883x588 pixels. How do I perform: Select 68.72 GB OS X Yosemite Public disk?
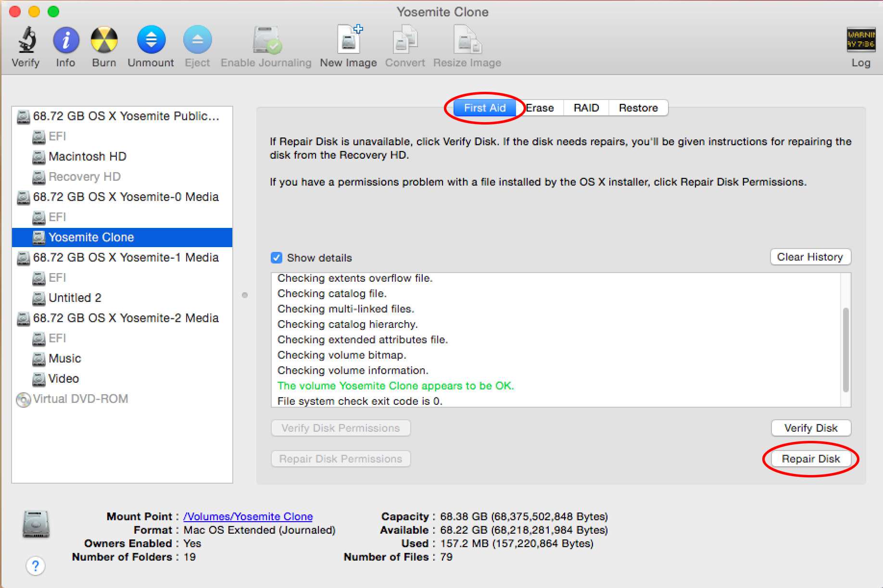point(122,116)
